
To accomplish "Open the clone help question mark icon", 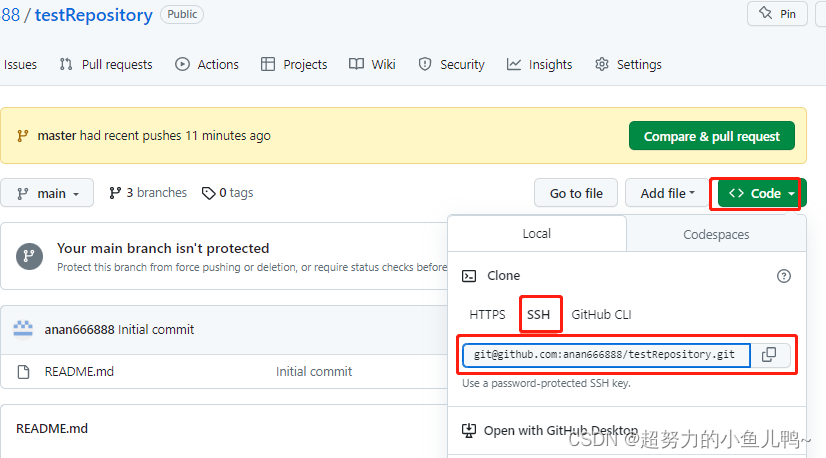I will (x=783, y=276).
